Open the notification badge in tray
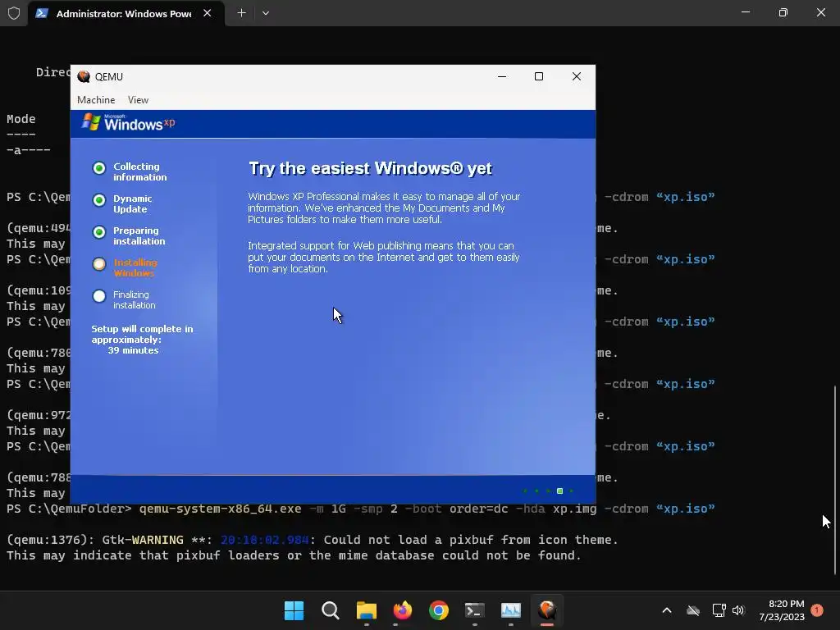The image size is (840, 630). [817, 609]
